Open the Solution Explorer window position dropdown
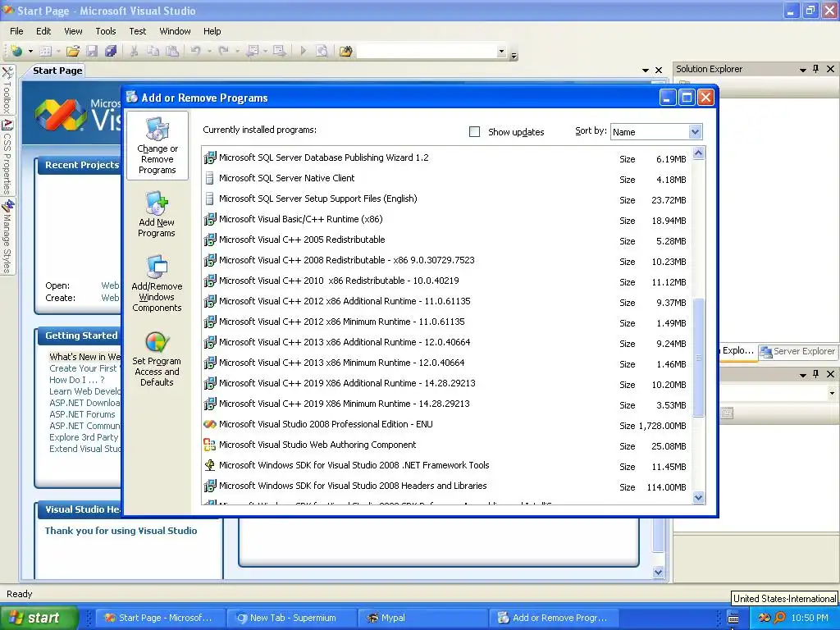Viewport: 840px width, 630px height. [802, 70]
